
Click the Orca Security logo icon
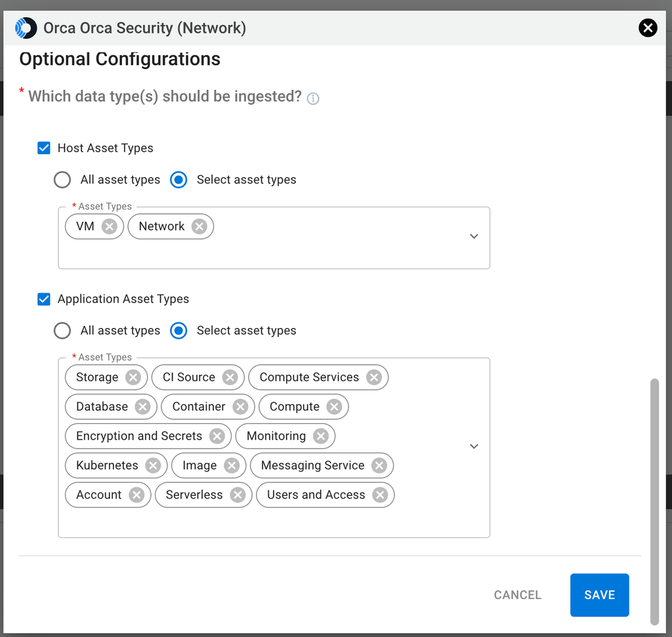point(26,28)
